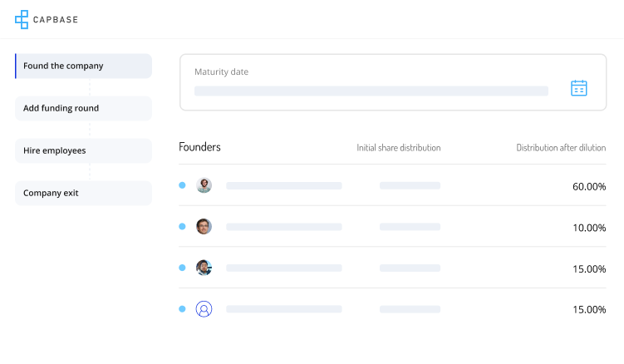Click the second founder's avatar photo

click(x=204, y=227)
